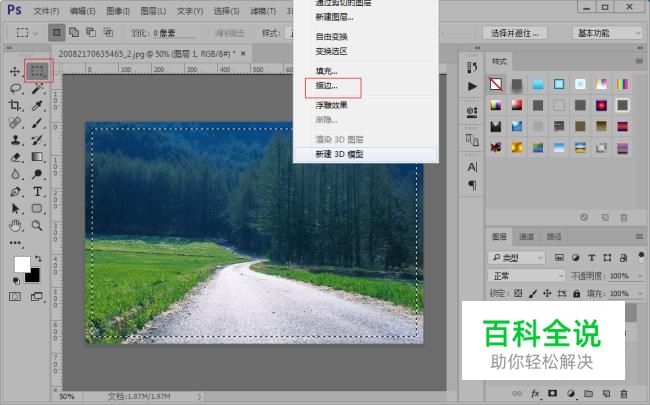
Task: Open the 不透明度 100% dropdown arrow
Action: click(x=640, y=276)
